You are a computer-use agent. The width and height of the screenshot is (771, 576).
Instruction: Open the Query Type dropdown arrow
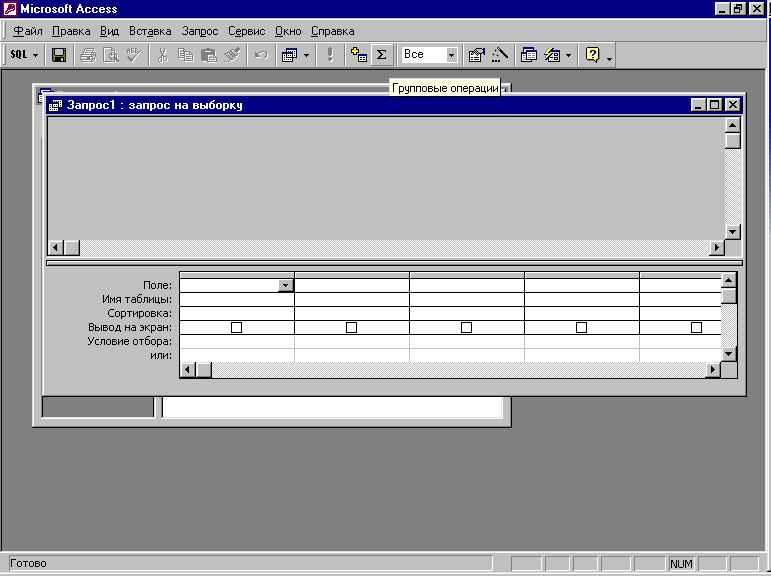pyautogui.click(x=306, y=55)
